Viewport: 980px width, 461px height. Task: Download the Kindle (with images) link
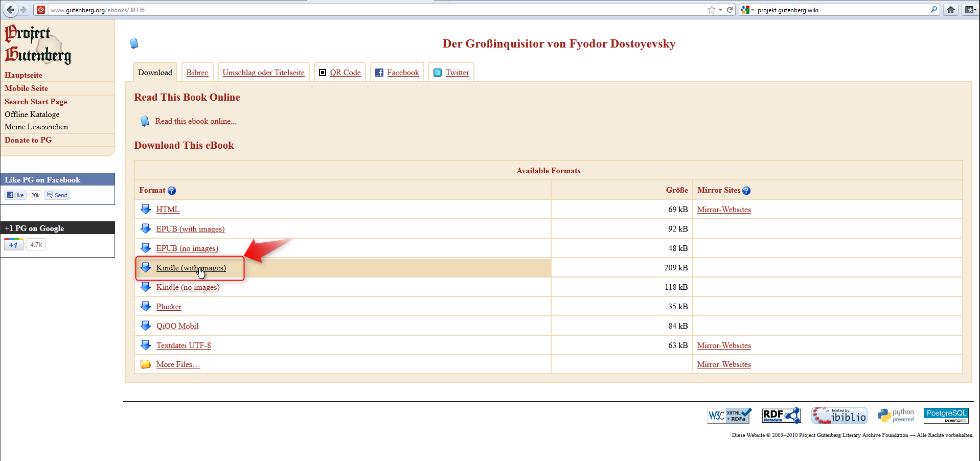click(191, 268)
